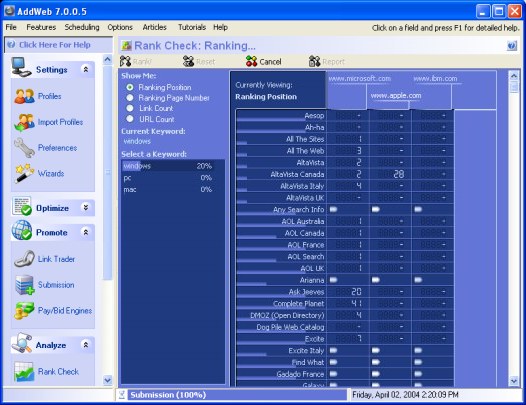
Task: Click the sidebar splitter handle
Action: coord(108,172)
